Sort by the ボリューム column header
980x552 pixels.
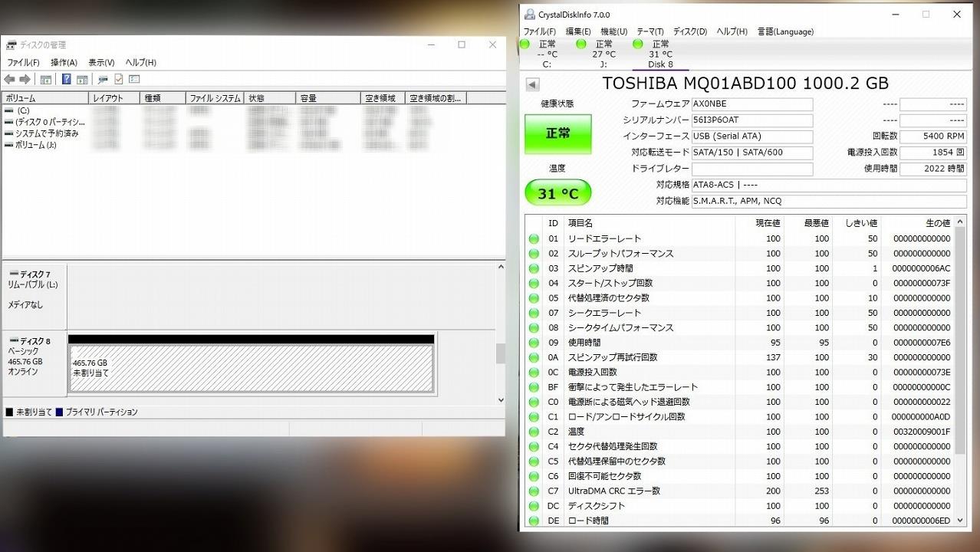click(x=45, y=98)
